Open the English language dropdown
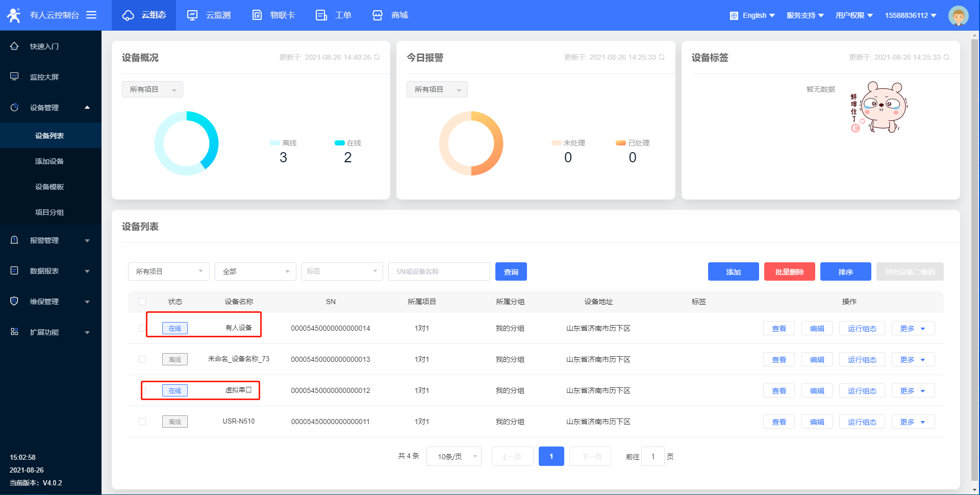This screenshot has width=980, height=495. (753, 15)
